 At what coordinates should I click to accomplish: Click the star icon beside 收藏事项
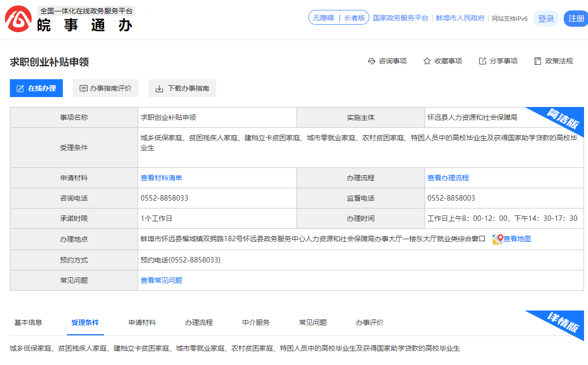(x=427, y=61)
